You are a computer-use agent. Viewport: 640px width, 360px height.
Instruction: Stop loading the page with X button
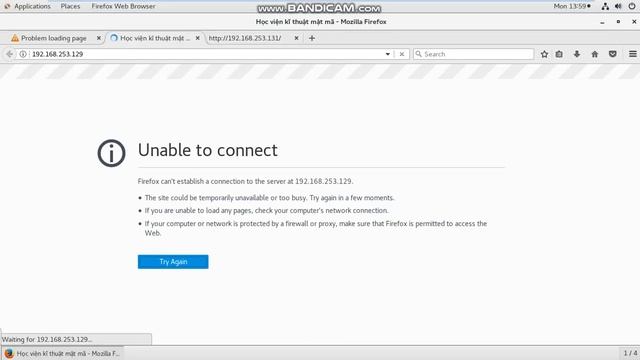(x=402, y=54)
